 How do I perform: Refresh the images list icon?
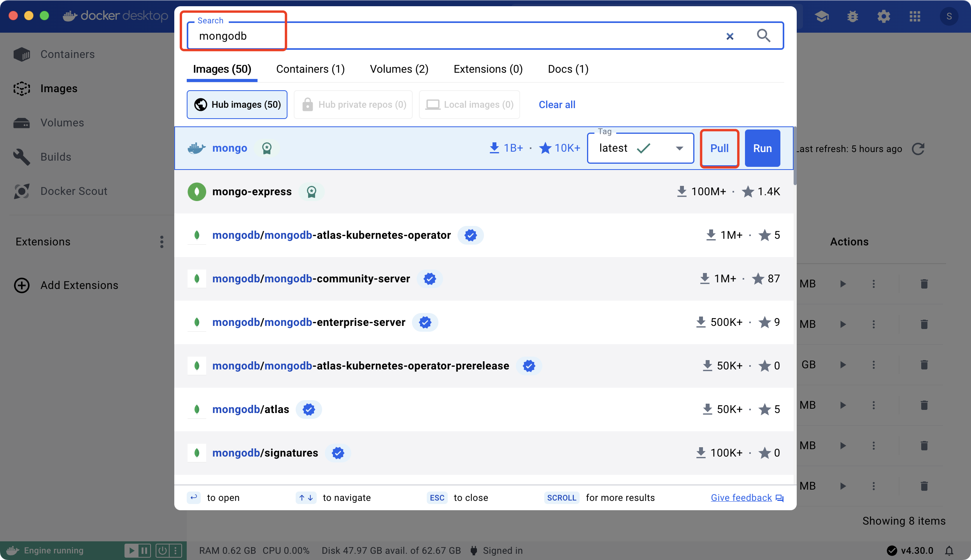pyautogui.click(x=918, y=149)
